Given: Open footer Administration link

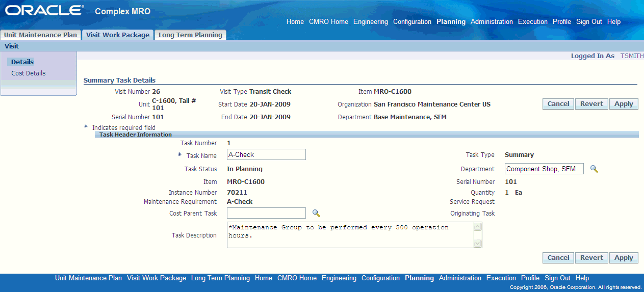Looking at the screenshot, I should click(x=460, y=278).
